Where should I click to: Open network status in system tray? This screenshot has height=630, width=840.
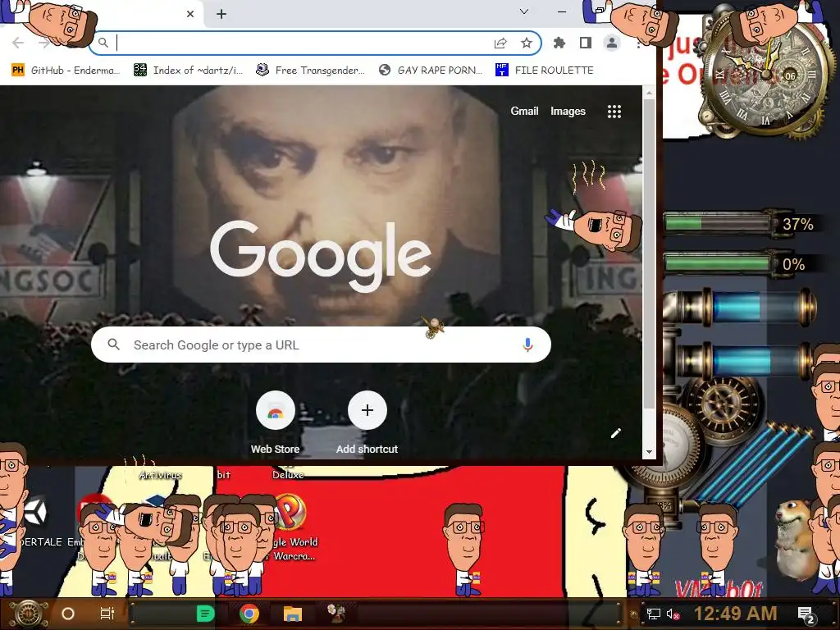pyautogui.click(x=653, y=614)
